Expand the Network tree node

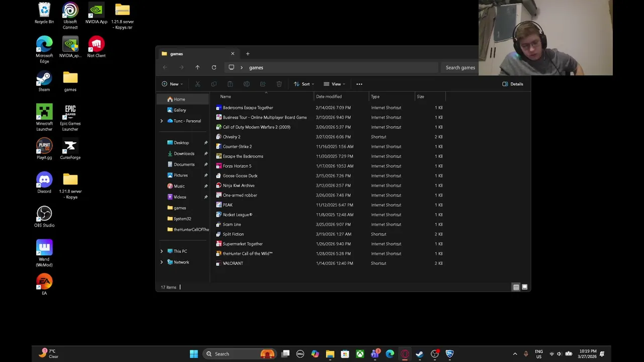[162, 262]
